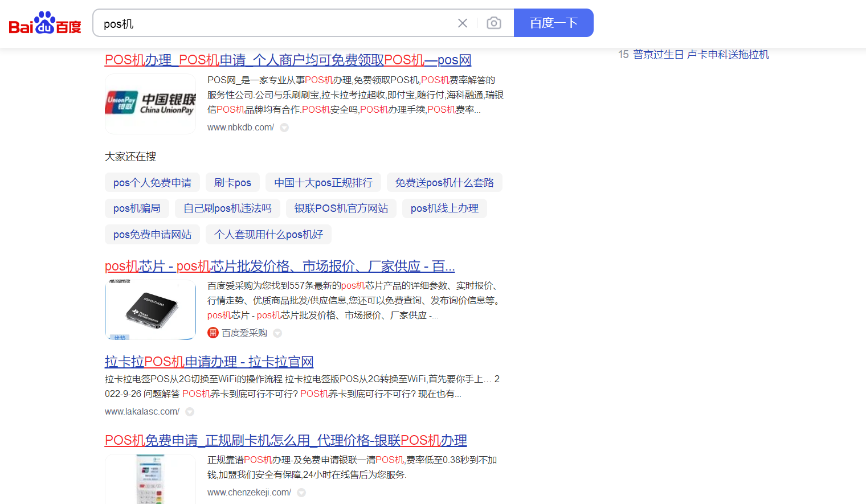Open 拉卡拉POS机申请办理 result title
866x504 pixels.
pos(209,362)
